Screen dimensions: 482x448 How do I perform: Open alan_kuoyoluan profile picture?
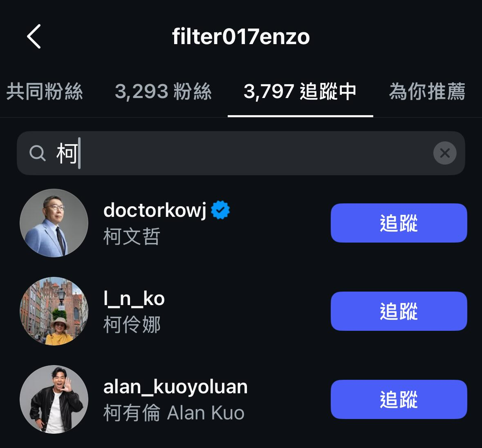tap(54, 399)
